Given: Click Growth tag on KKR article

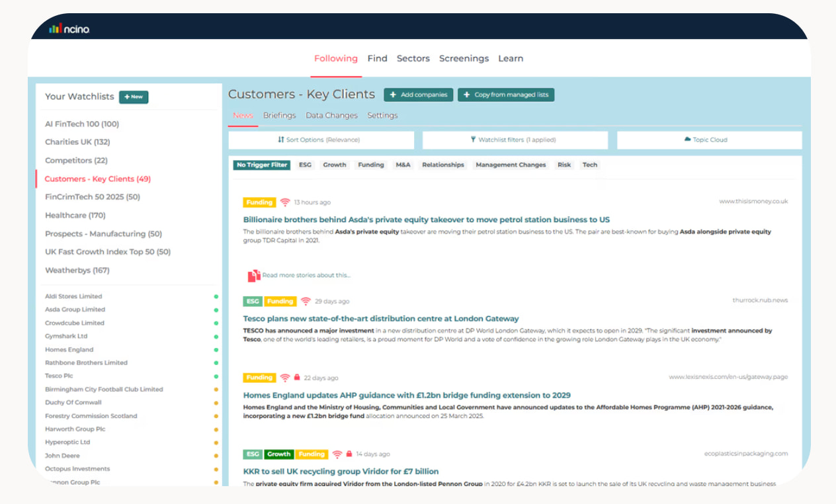Looking at the screenshot, I should tap(278, 454).
